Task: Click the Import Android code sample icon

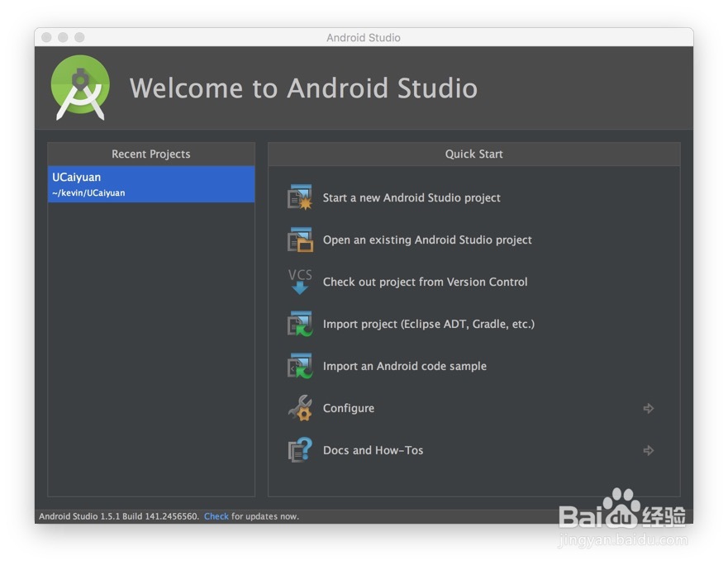Action: tap(300, 366)
